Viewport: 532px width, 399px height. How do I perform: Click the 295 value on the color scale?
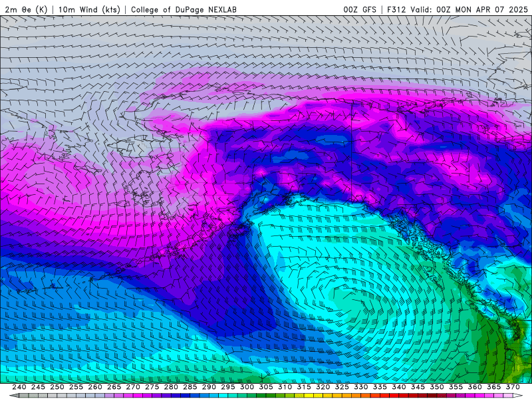point(228,387)
